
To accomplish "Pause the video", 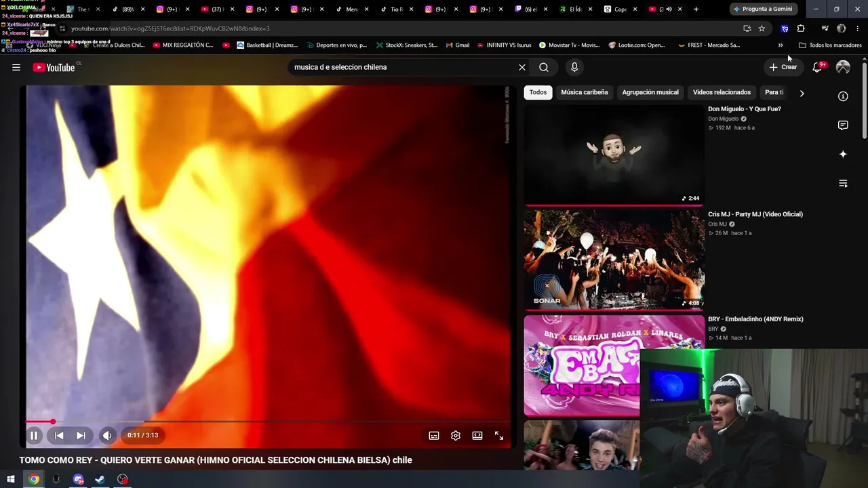I will pyautogui.click(x=33, y=435).
